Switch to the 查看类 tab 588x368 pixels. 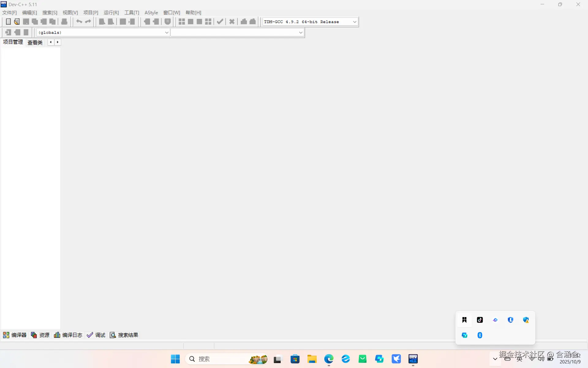tap(35, 43)
